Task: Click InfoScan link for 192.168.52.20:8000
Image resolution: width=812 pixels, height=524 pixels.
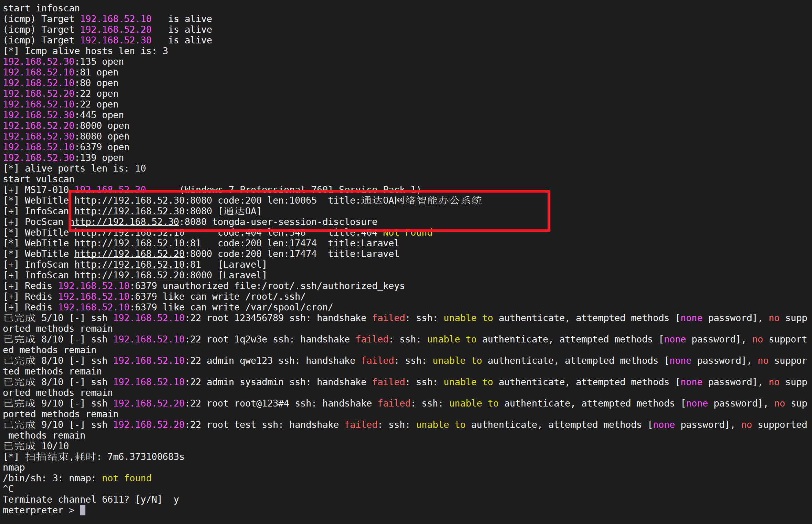Action: coord(129,275)
